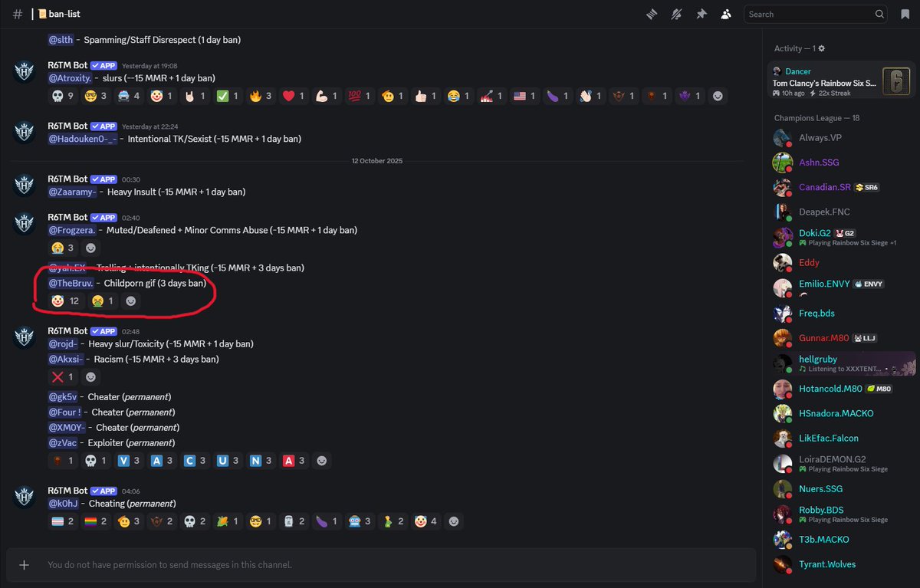Open the @Atroxity. mention
The width and height of the screenshot is (920, 588).
[71, 78]
